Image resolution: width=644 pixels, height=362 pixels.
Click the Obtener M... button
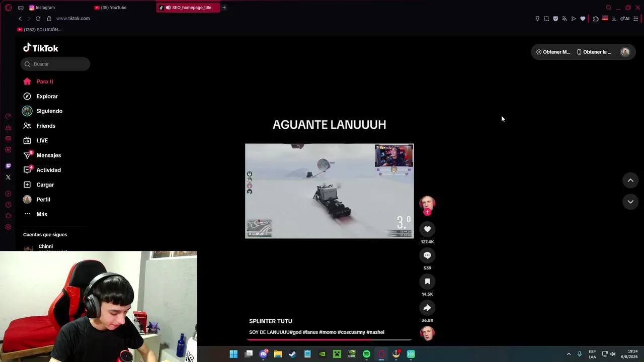coord(553,52)
